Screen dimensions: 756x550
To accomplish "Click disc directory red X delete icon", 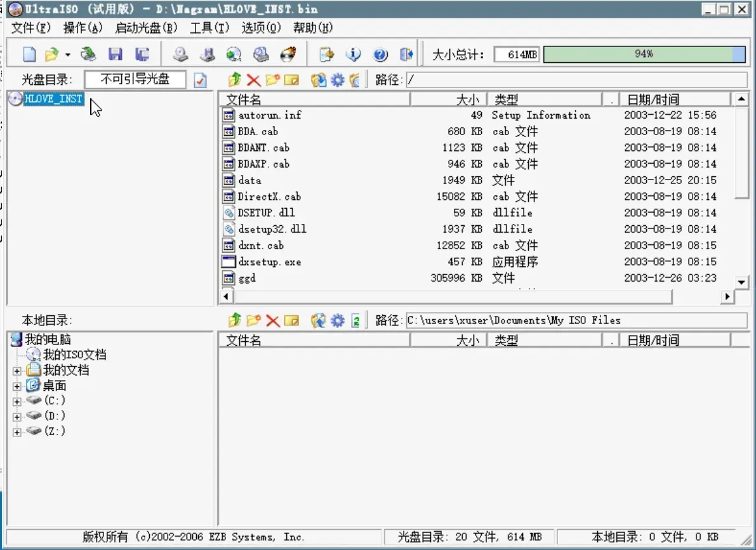I will (x=254, y=80).
